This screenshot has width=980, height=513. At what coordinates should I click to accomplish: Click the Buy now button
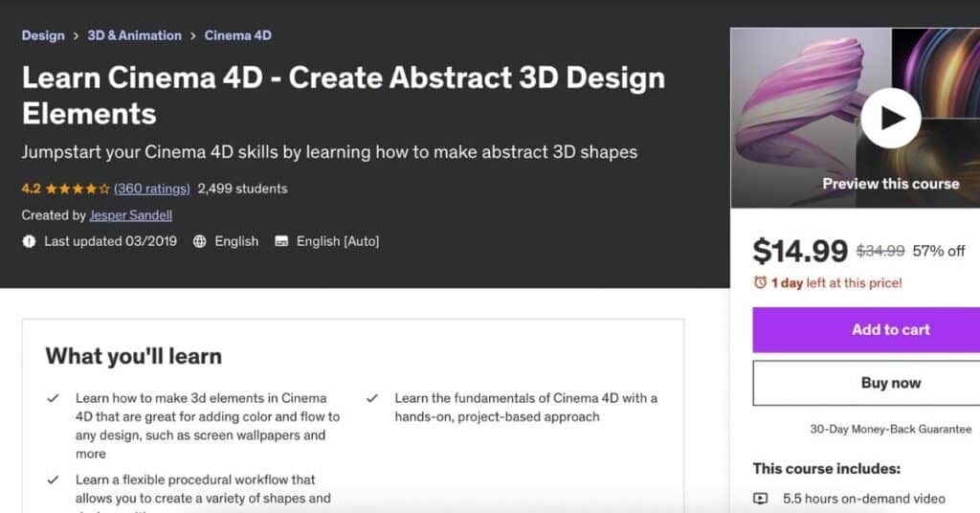click(866, 383)
